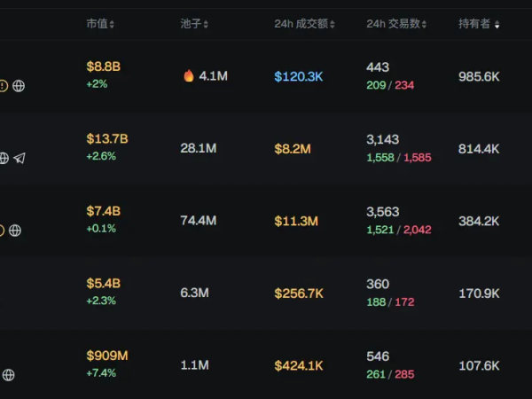
Task: Open website globe icon in $909M row
Action: [x=9, y=375]
